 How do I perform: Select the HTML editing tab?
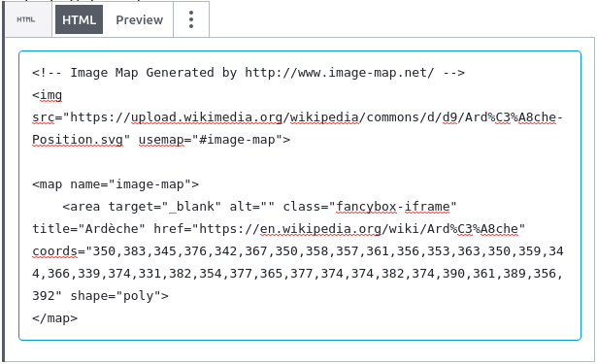pos(80,19)
